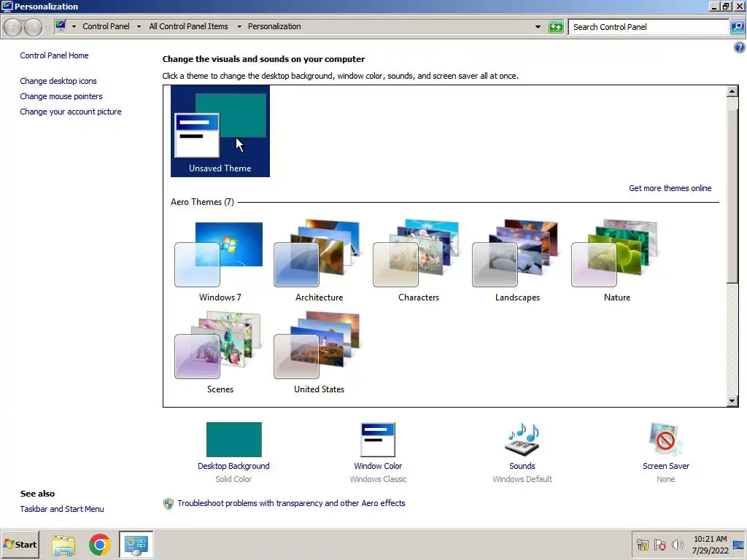The height and width of the screenshot is (560, 747).
Task: Open the Help question mark icon
Action: [x=740, y=47]
